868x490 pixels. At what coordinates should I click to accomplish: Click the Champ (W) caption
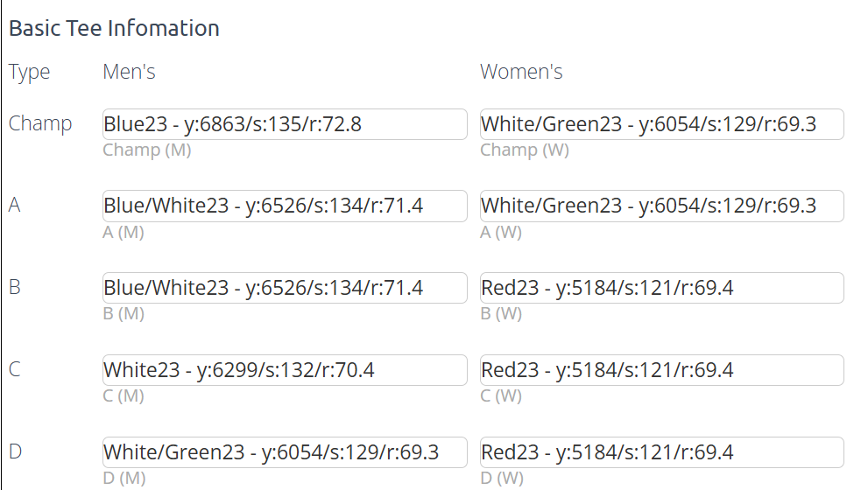[525, 150]
